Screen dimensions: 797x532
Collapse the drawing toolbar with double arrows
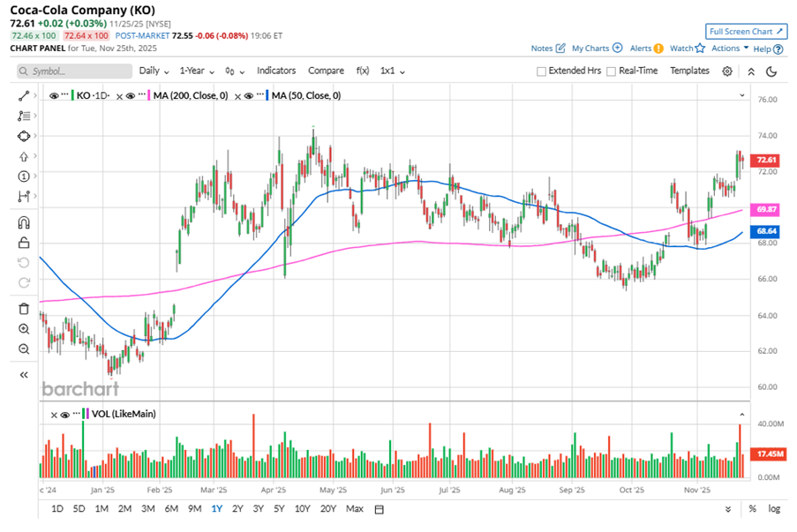(x=23, y=375)
